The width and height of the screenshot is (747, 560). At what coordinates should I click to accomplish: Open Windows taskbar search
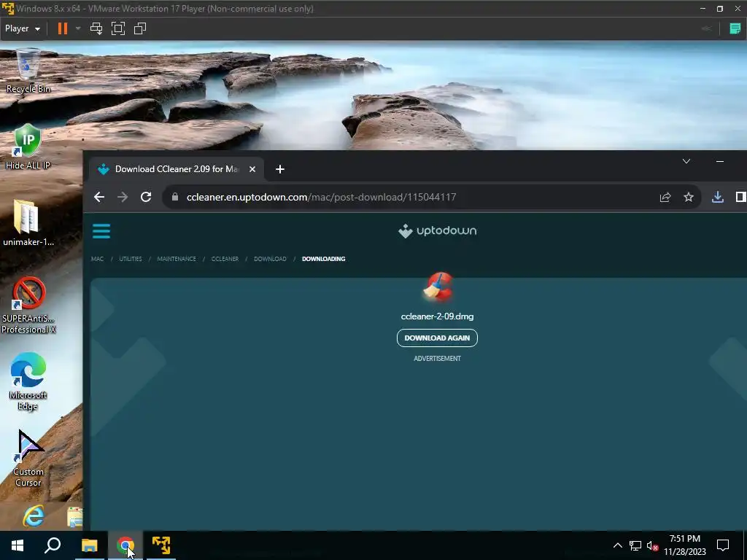pyautogui.click(x=53, y=545)
